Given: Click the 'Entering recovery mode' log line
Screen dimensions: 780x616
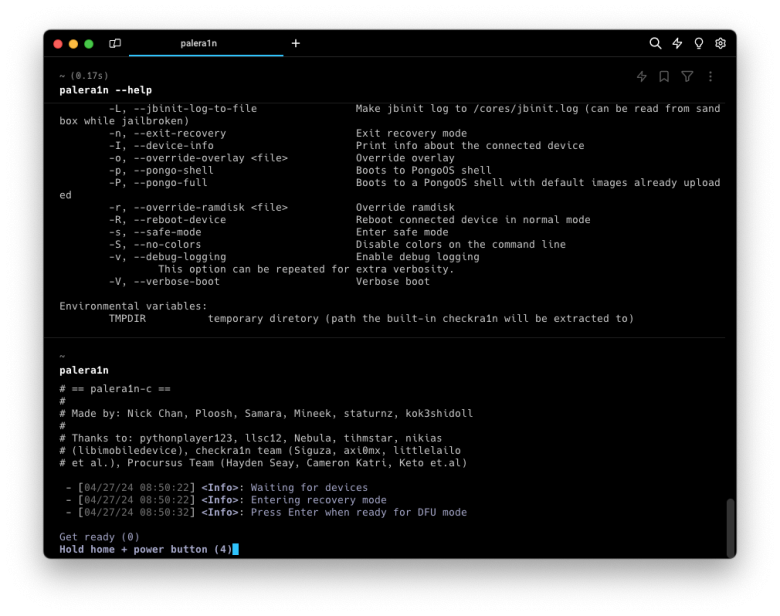Looking at the screenshot, I should pyautogui.click(x=226, y=500).
